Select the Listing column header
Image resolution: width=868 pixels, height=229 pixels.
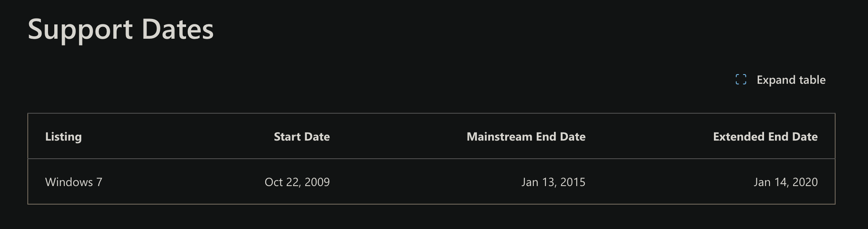[x=63, y=137]
